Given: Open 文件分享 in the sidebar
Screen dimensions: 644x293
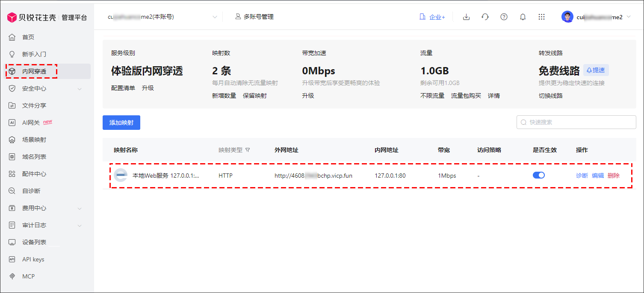Looking at the screenshot, I should [34, 105].
